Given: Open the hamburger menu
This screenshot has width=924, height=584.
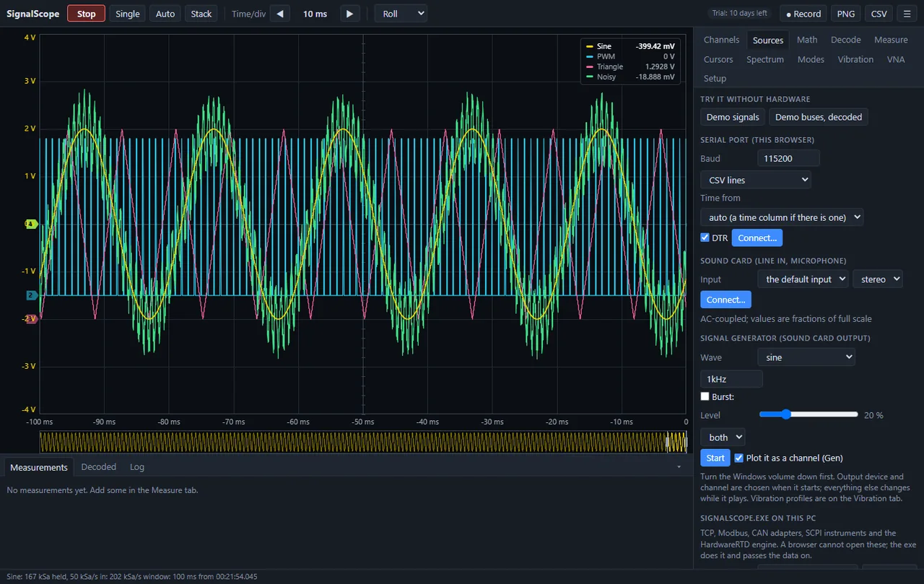Looking at the screenshot, I should coord(907,14).
